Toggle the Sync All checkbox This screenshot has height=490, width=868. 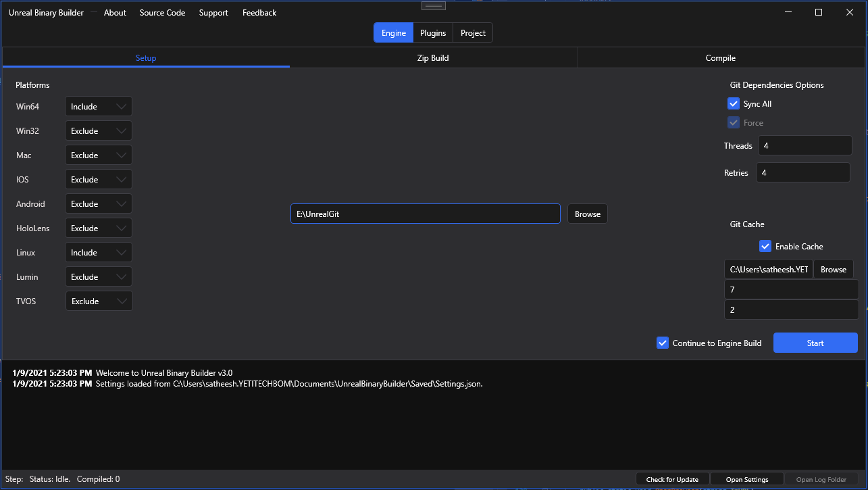(x=734, y=103)
